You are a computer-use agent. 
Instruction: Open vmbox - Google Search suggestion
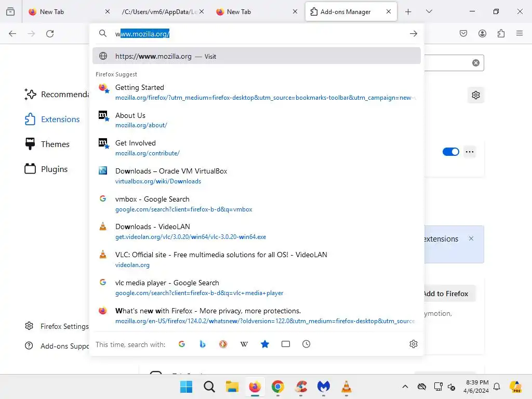(257, 204)
